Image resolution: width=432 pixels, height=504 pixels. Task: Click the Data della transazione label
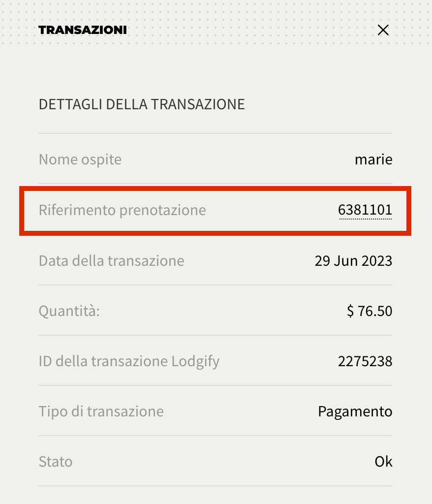pos(111,261)
